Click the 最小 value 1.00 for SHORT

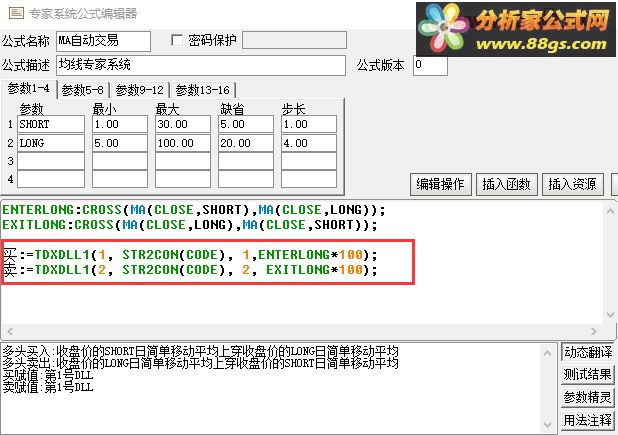[x=120, y=124]
